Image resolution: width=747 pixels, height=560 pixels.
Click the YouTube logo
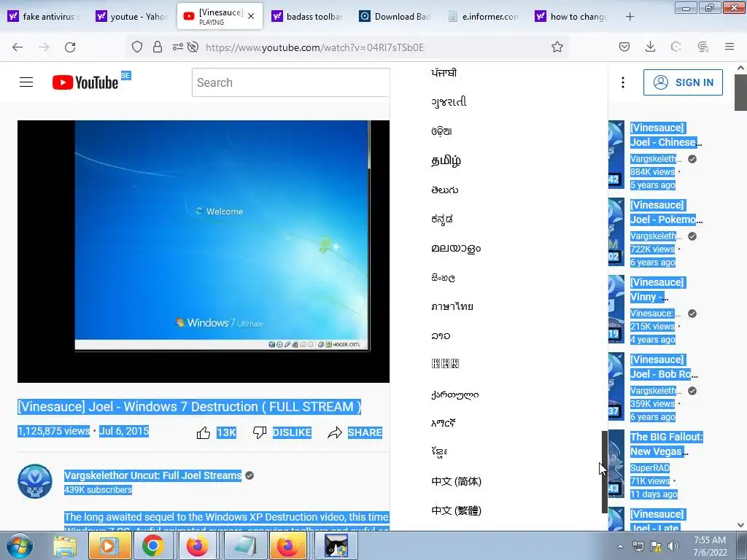(86, 82)
